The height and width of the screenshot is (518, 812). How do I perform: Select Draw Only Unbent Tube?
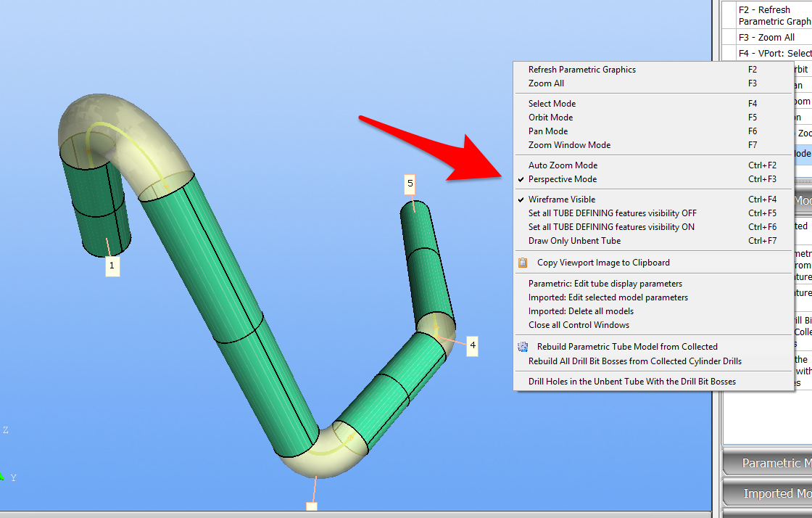(574, 241)
